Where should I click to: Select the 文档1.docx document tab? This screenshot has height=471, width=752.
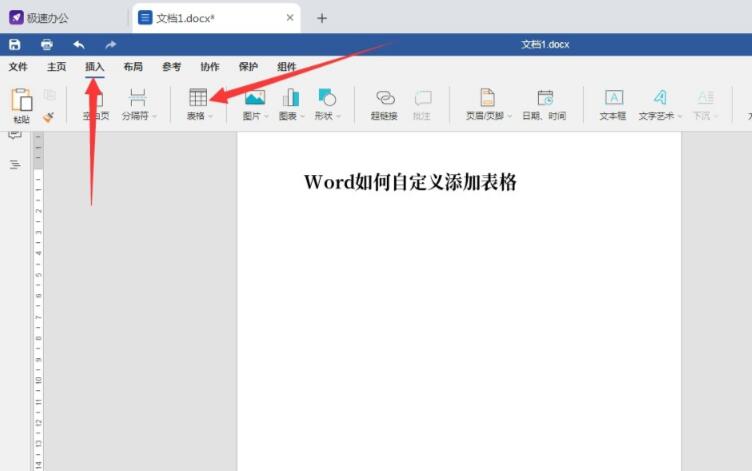click(216, 18)
